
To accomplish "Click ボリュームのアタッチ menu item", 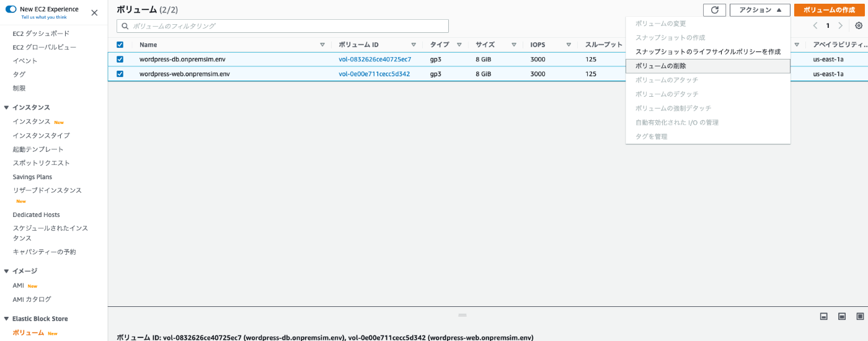I will tap(708, 80).
